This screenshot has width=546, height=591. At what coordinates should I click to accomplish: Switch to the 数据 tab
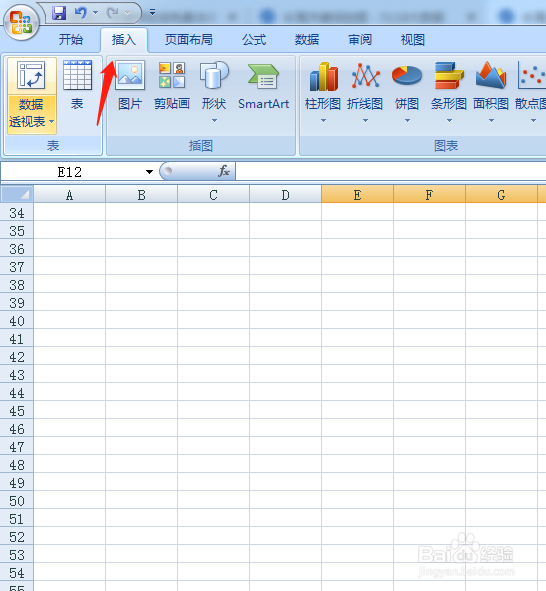pos(307,39)
